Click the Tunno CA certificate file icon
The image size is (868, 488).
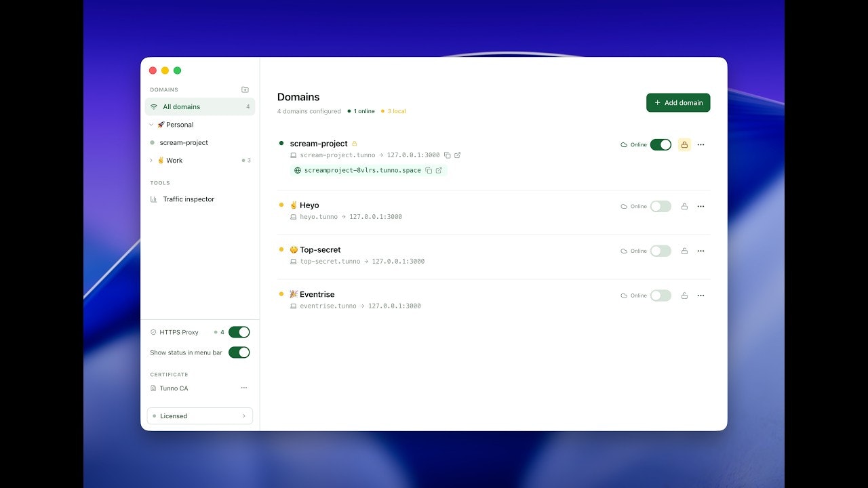(x=153, y=388)
